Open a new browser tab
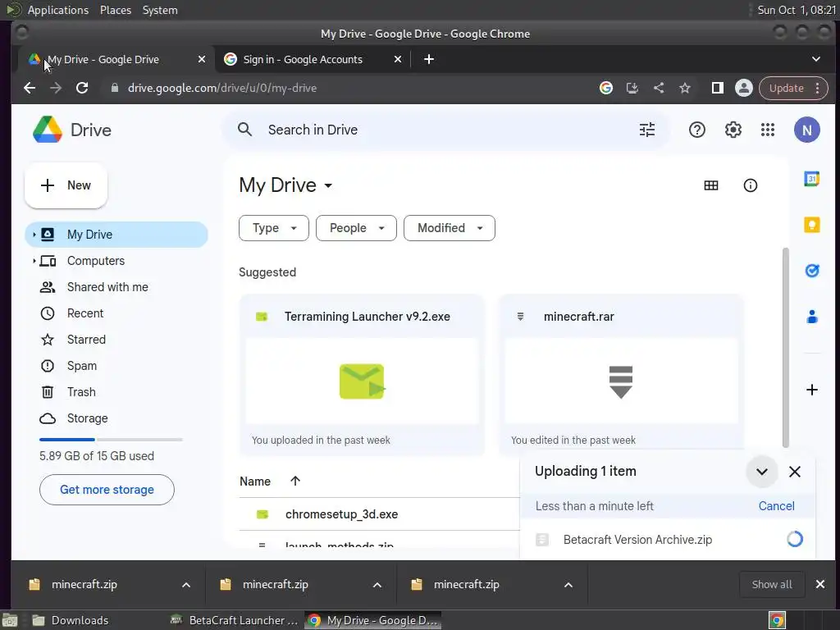This screenshot has height=630, width=840. pyautogui.click(x=428, y=59)
